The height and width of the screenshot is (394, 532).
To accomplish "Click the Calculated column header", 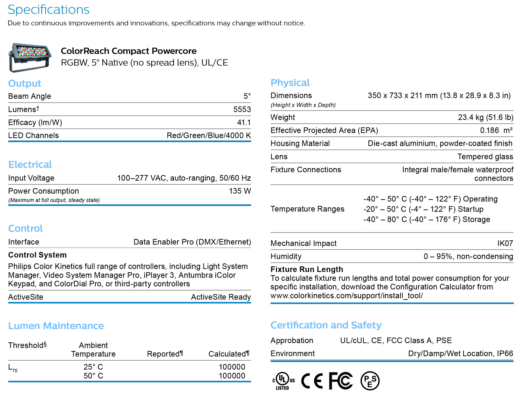I will [x=229, y=354].
